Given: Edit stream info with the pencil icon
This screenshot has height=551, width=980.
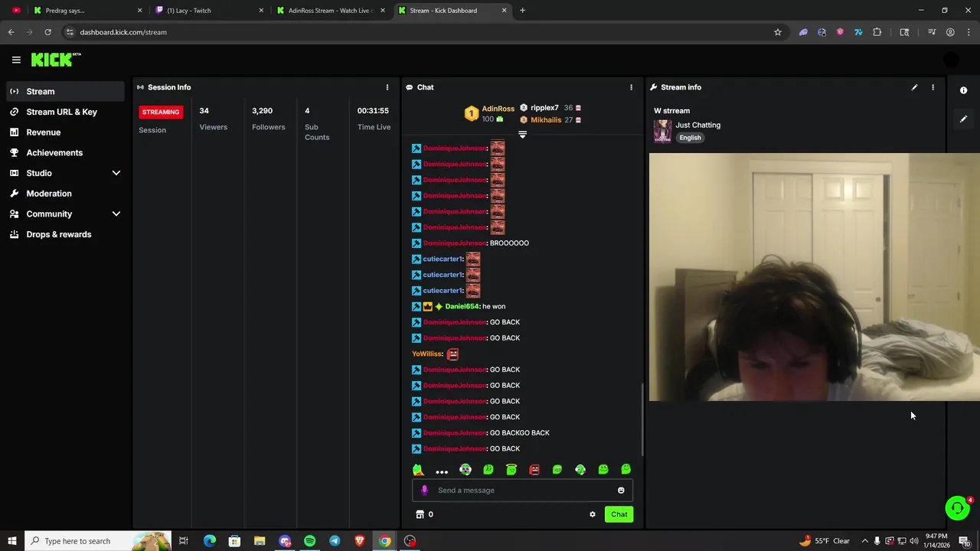Looking at the screenshot, I should (914, 87).
